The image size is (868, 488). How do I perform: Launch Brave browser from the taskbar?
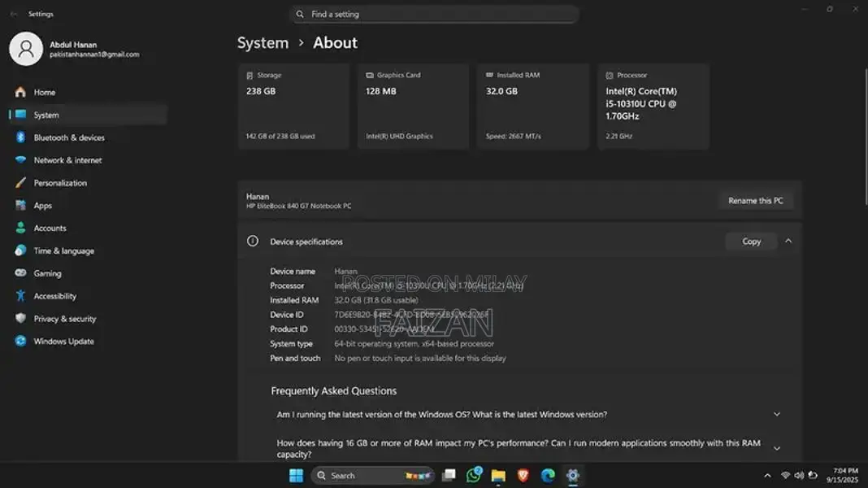(523, 475)
